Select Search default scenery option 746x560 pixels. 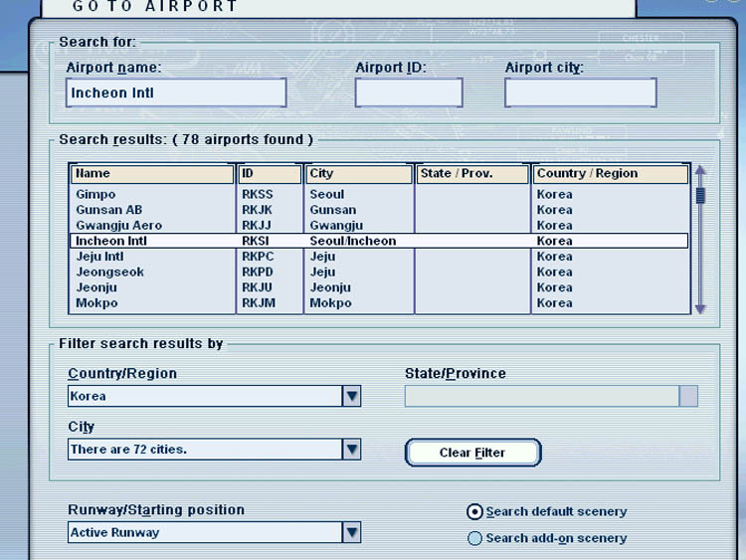click(x=475, y=511)
